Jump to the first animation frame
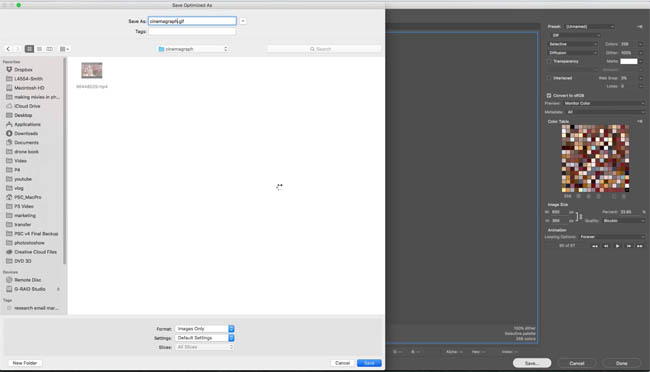The image size is (650, 372). click(x=595, y=246)
